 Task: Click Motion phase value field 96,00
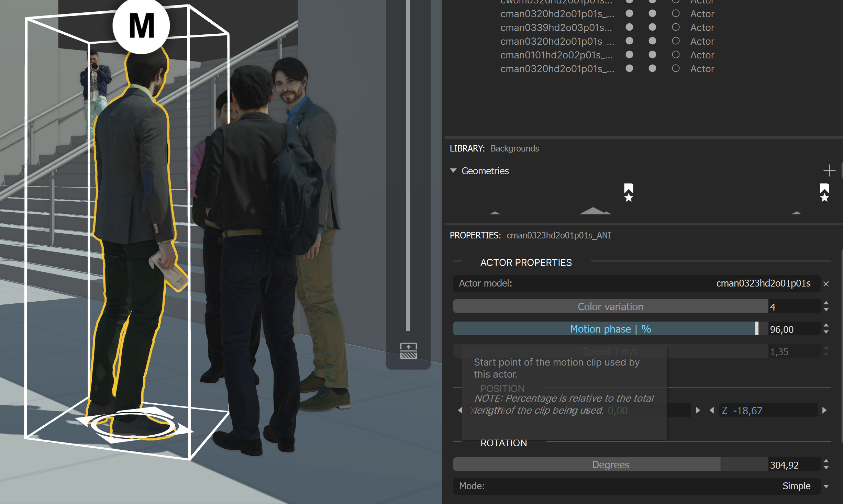tap(794, 329)
